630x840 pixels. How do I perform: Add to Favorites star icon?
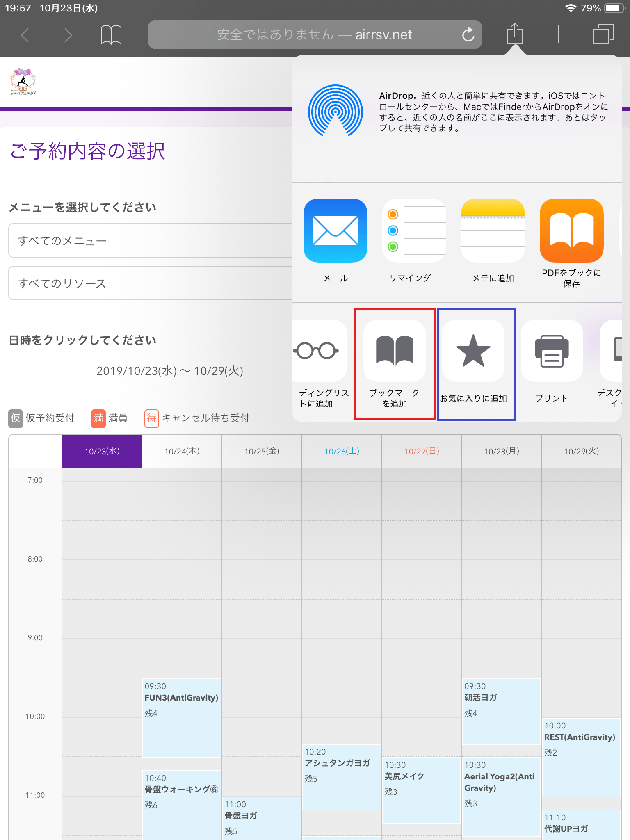coord(473,351)
